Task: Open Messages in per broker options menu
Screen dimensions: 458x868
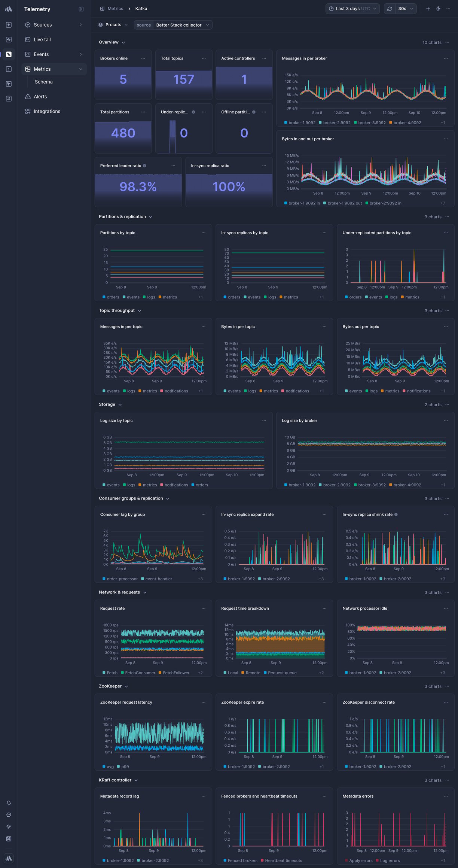Action: click(446, 58)
